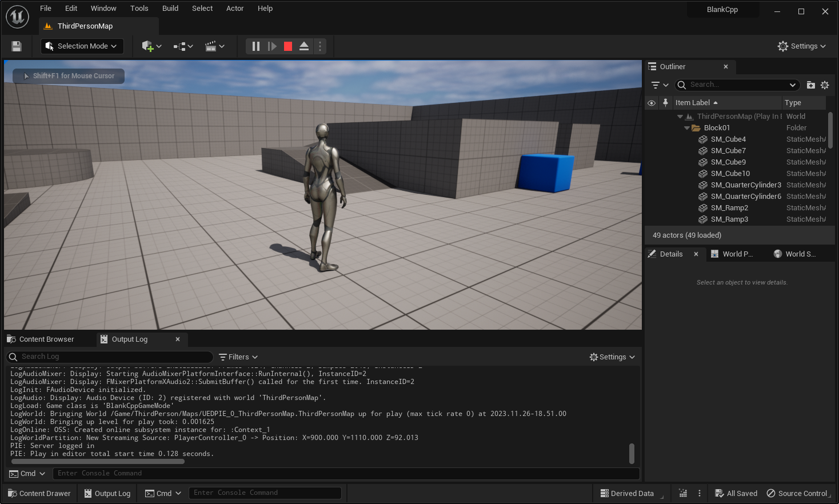Open the Edit menu
Viewport: 839px width, 504px height.
[71, 9]
